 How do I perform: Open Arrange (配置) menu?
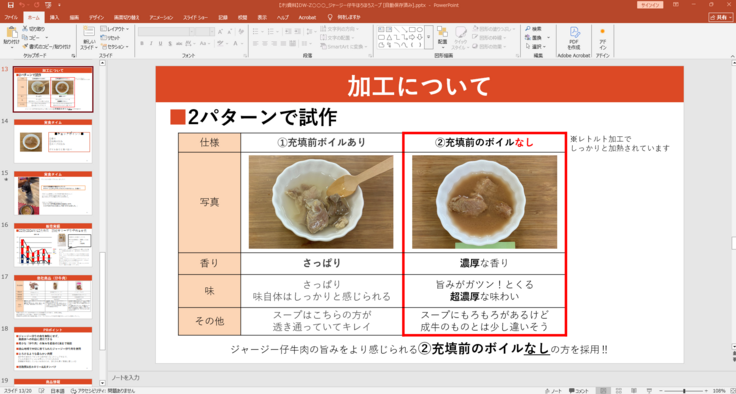click(442, 36)
